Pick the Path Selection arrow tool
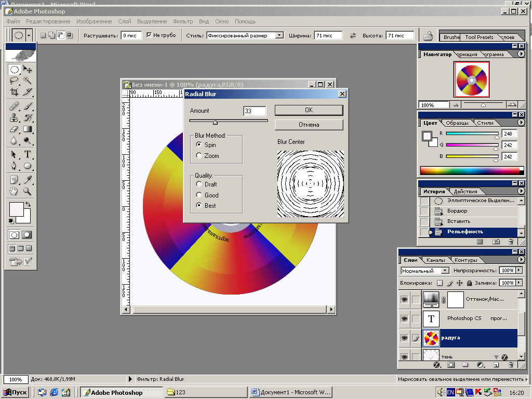Viewport: 532px width, 399px height. point(14,154)
